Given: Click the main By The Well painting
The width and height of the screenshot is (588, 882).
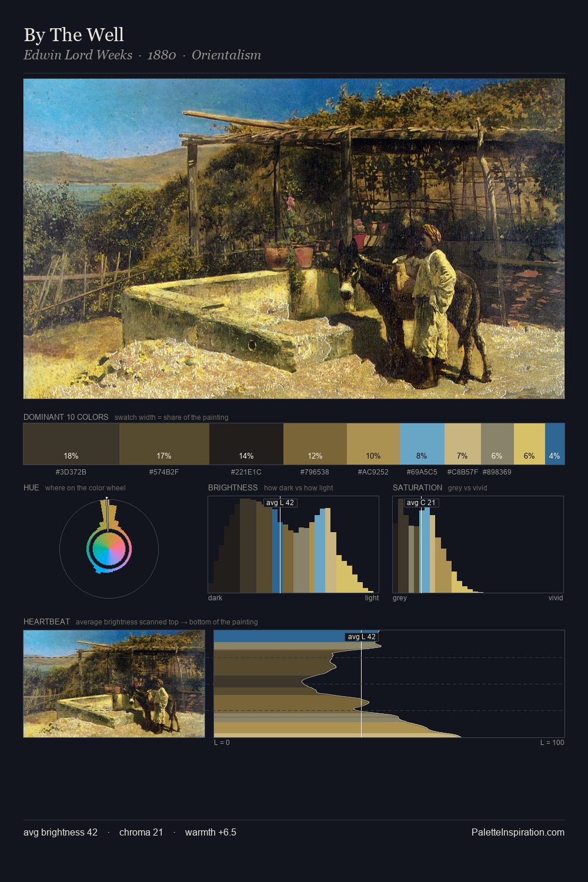Looking at the screenshot, I should (x=294, y=239).
